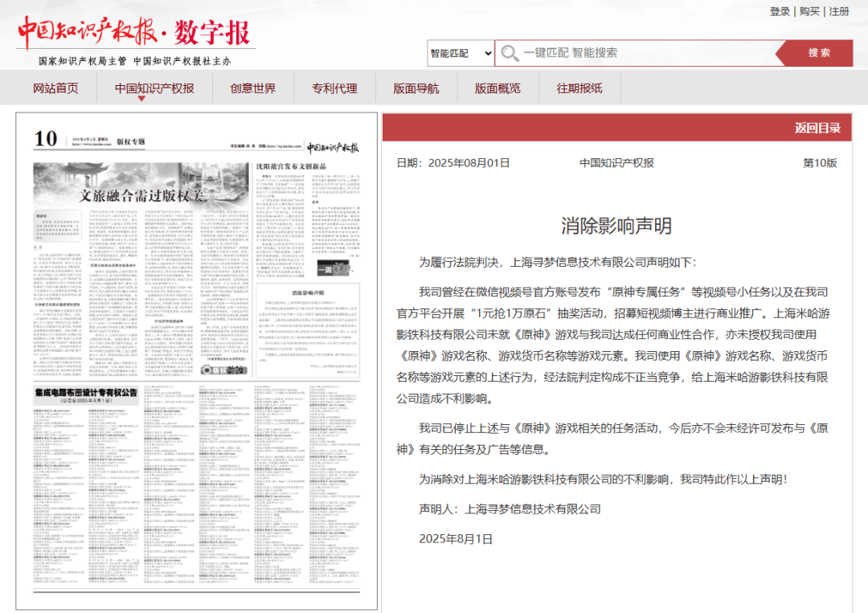Click the 返回目录 link

point(817,129)
